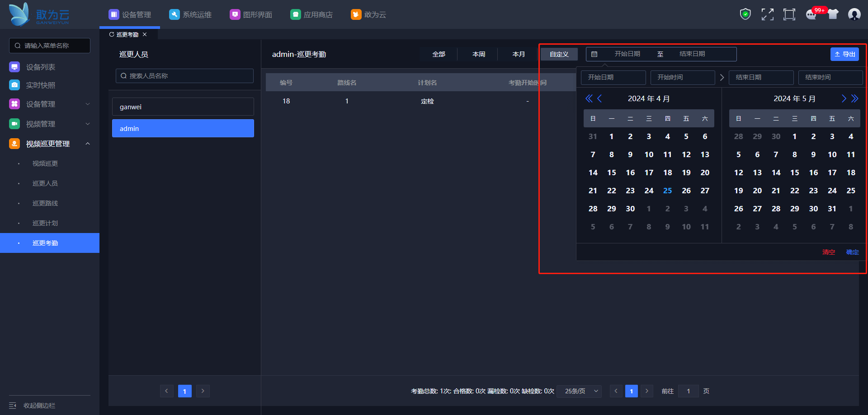The height and width of the screenshot is (415, 868).
Task: Click the 请输入菜单名称 search field
Action: [50, 46]
